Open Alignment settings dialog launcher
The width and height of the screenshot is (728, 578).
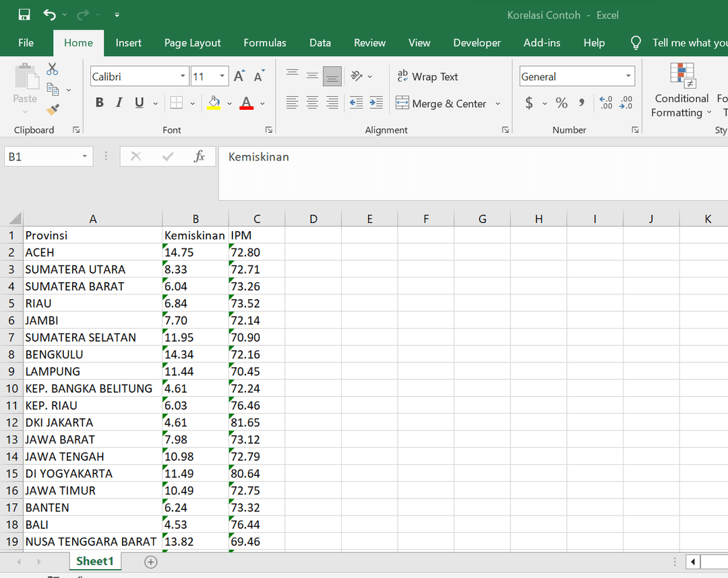(505, 130)
